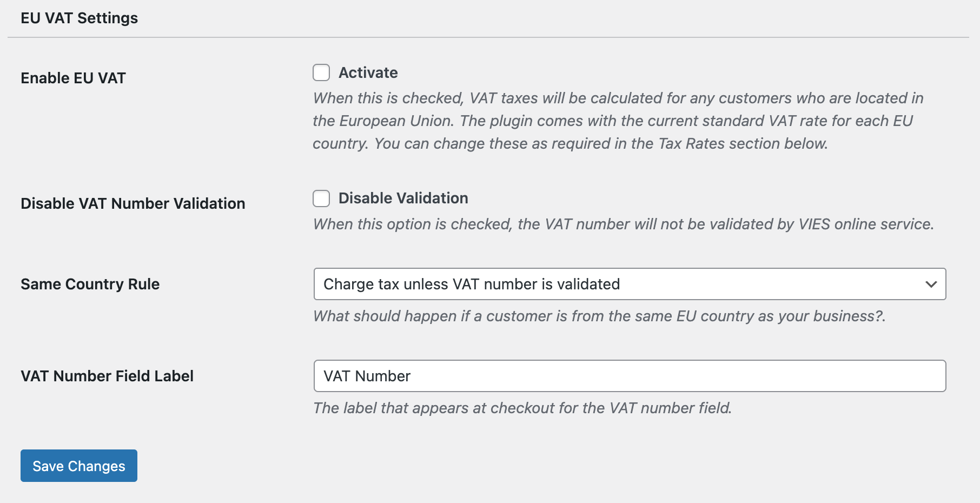Image resolution: width=980 pixels, height=503 pixels.
Task: Click the Same Country Rule label
Action: [90, 284]
